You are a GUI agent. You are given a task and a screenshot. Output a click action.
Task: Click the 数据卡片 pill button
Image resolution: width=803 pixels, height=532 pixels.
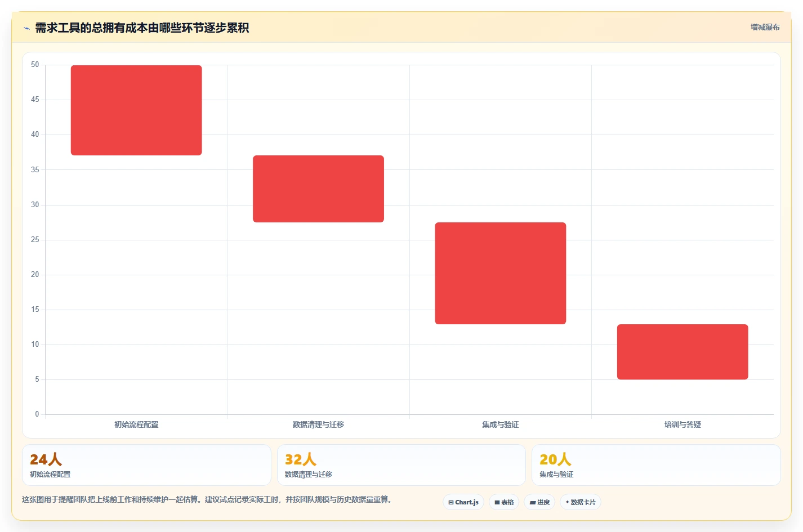[x=581, y=502]
